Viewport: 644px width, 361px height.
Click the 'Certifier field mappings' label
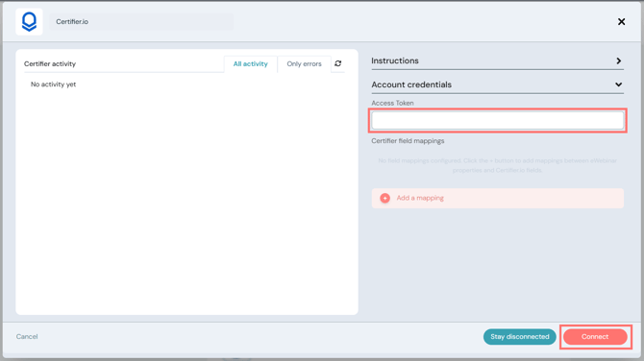pos(408,141)
